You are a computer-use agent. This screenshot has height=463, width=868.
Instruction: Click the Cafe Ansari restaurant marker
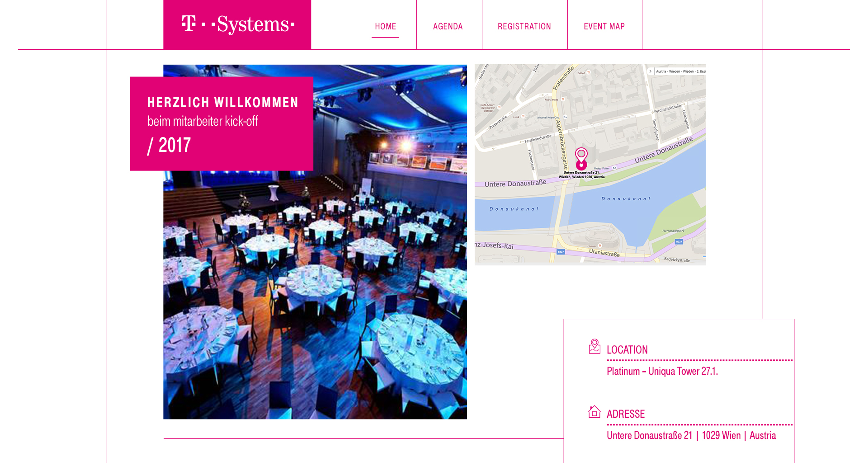coord(499,108)
